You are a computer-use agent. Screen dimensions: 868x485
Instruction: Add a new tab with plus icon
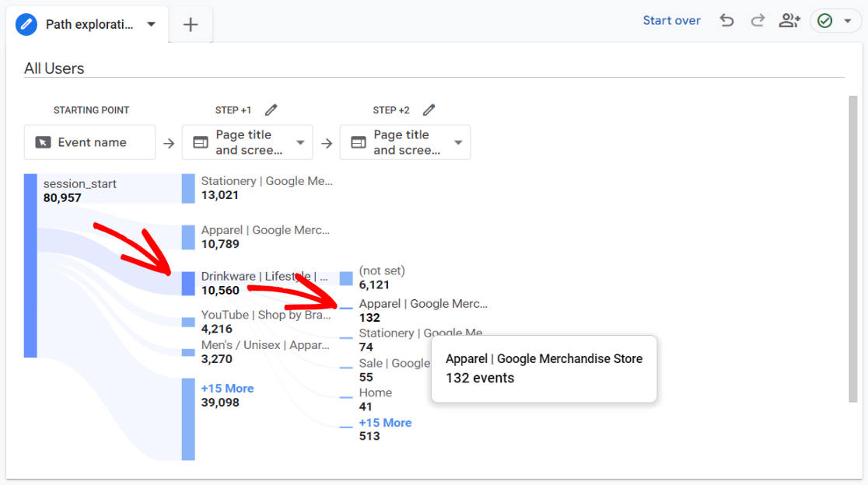click(191, 25)
